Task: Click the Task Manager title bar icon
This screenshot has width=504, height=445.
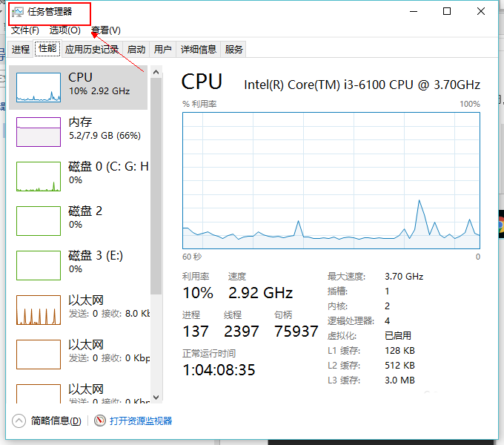Action: pyautogui.click(x=18, y=12)
